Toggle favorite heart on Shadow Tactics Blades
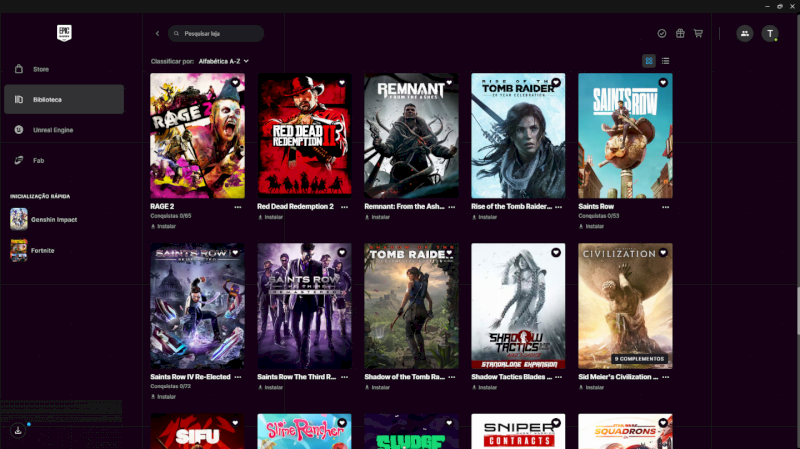This screenshot has width=800, height=449. coord(556,253)
